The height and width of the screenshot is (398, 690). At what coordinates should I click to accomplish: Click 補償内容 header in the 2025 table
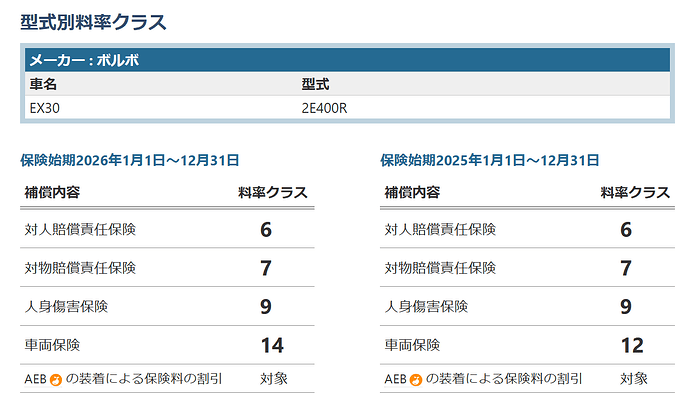[x=412, y=192]
